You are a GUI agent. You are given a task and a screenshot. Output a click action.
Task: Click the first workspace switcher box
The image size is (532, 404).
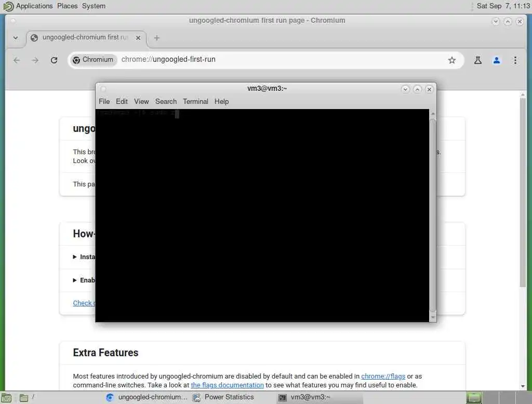[474, 397]
